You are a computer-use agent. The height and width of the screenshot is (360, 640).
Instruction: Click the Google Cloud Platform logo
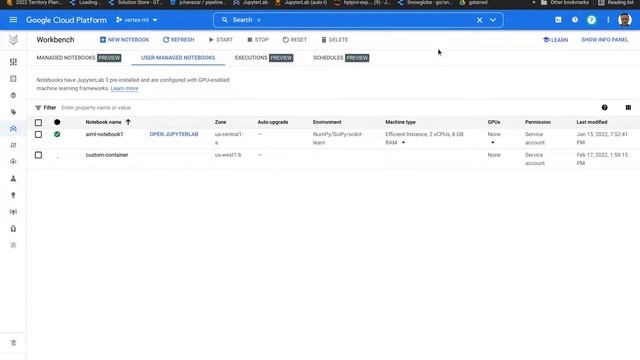(x=66, y=20)
